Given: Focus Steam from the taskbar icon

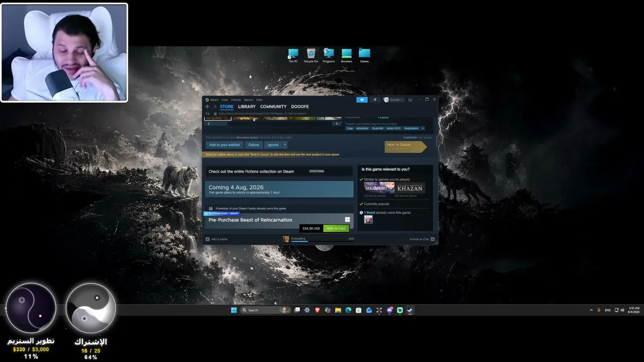Looking at the screenshot, I should tap(410, 310).
